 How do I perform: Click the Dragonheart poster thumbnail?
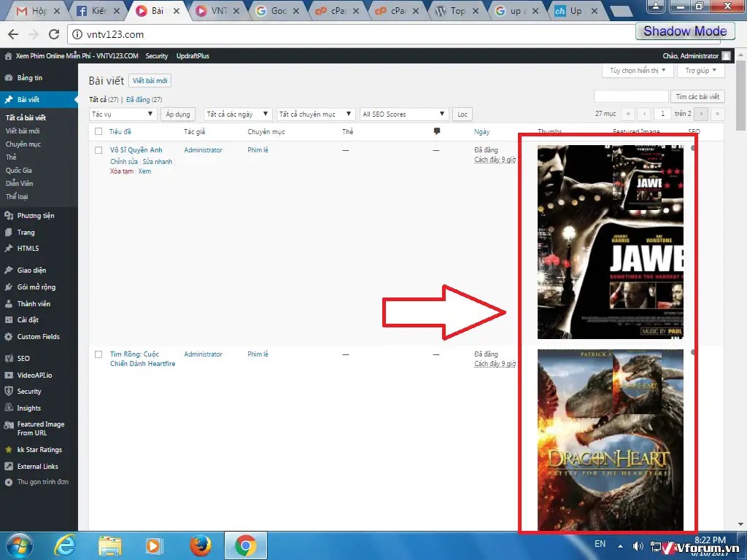[x=611, y=440]
